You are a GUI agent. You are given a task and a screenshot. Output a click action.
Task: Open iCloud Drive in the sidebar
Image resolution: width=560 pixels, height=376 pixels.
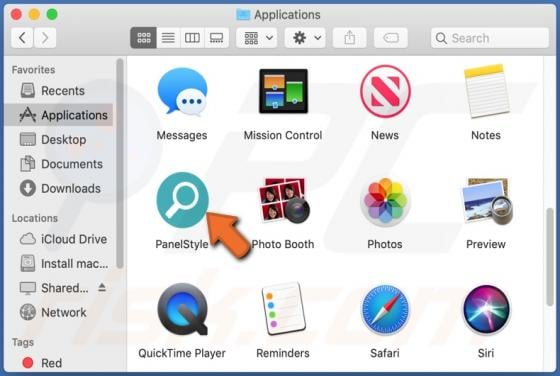tap(59, 239)
